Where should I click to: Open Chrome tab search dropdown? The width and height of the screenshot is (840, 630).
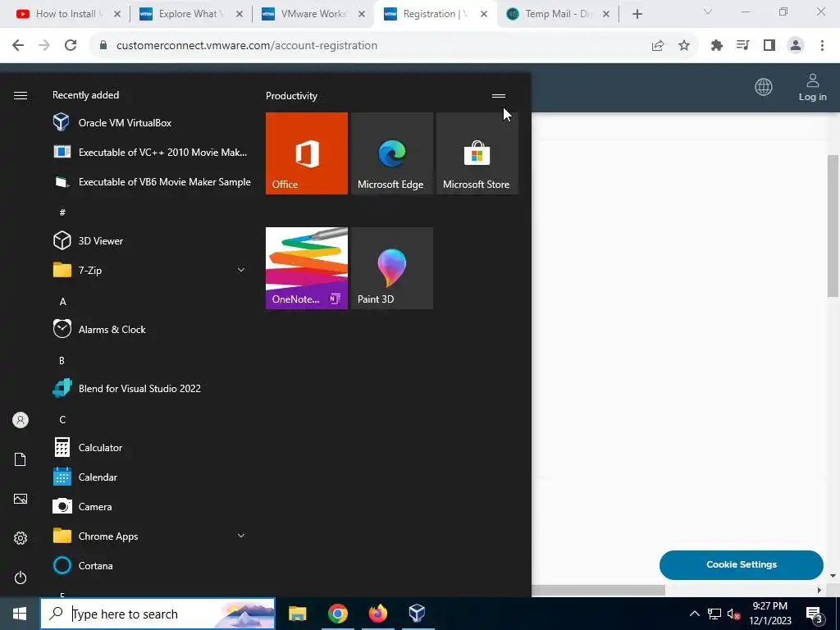tap(708, 11)
